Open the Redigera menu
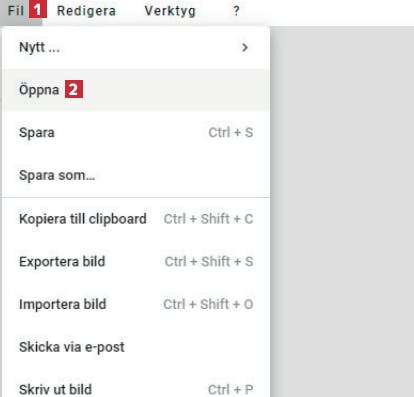This screenshot has height=397, width=414. (x=86, y=11)
